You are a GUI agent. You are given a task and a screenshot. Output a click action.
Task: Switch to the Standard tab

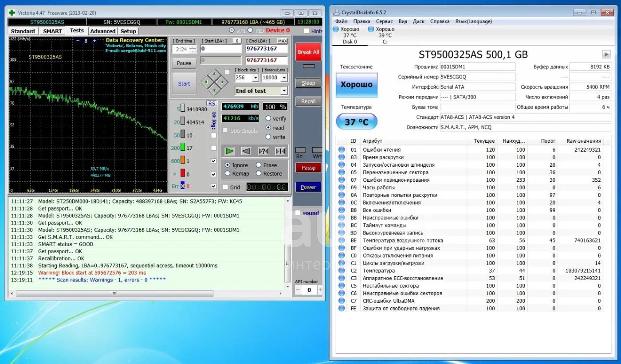click(23, 31)
